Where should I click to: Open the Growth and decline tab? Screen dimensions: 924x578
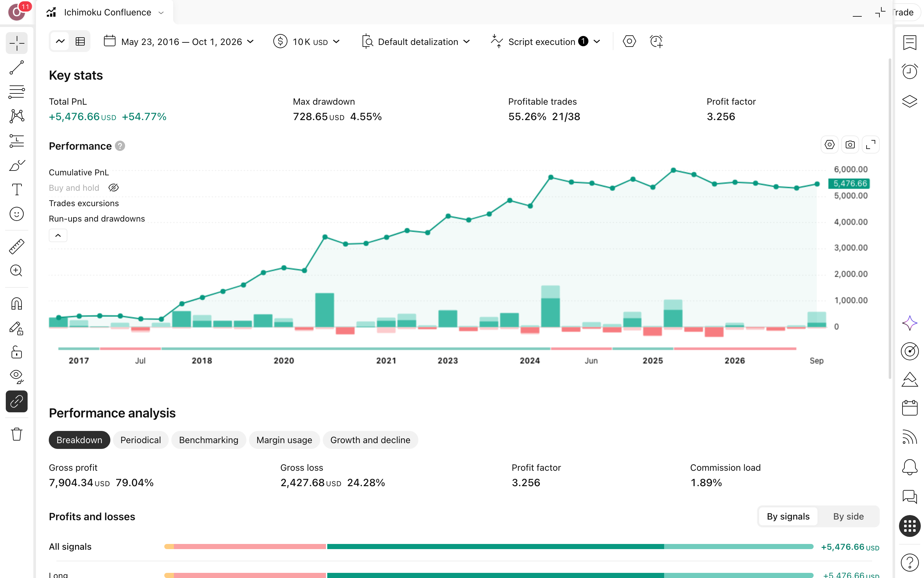coord(370,440)
